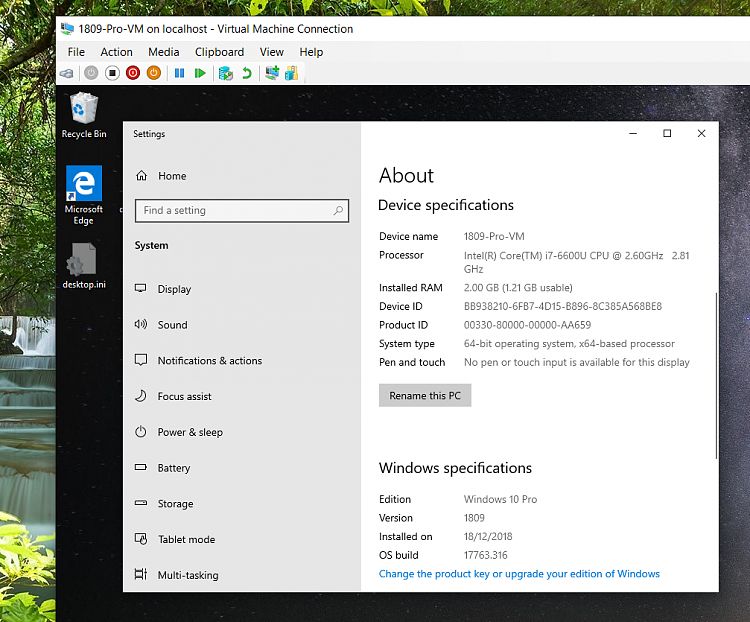The image size is (750, 622).
Task: Click the greyed-out Start VM power icon
Action: click(x=91, y=73)
